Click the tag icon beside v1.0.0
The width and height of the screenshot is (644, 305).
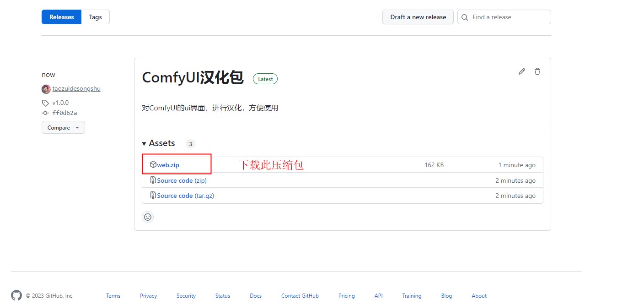point(45,103)
